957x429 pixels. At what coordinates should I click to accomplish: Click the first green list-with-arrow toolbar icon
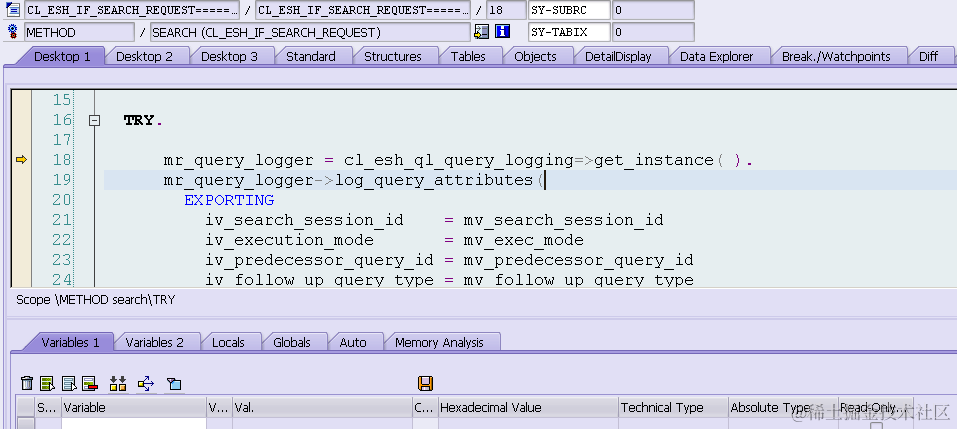click(47, 383)
